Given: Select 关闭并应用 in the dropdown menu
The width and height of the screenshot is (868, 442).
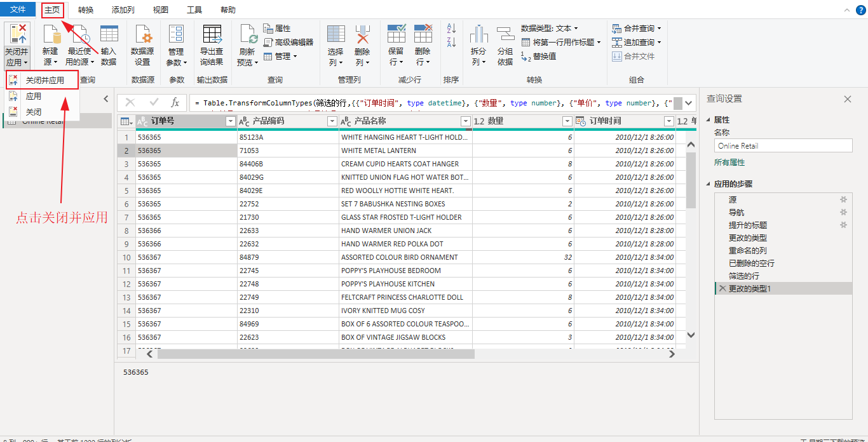Looking at the screenshot, I should click(x=42, y=80).
